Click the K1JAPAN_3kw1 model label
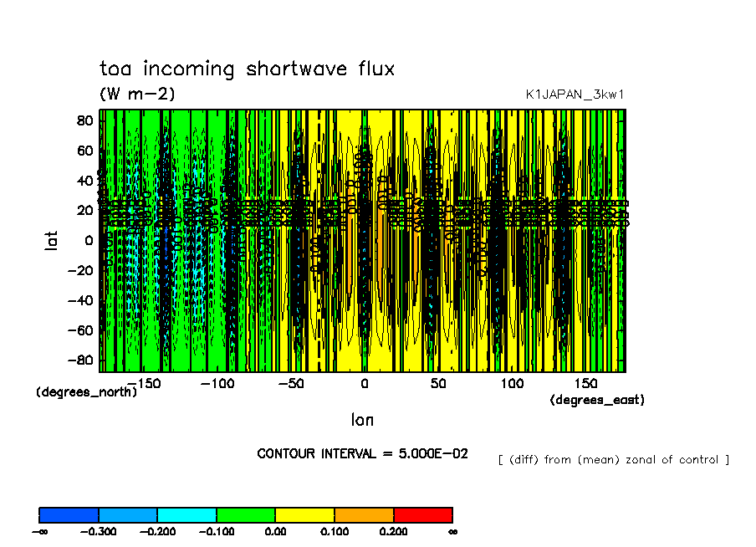The image size is (756, 547). pos(575,95)
